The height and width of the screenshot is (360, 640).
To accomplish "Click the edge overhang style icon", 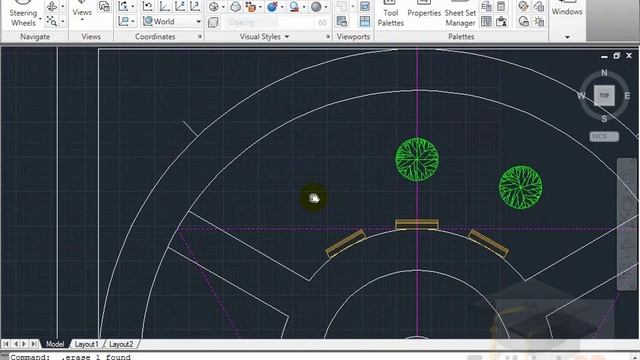I will 294,7.
